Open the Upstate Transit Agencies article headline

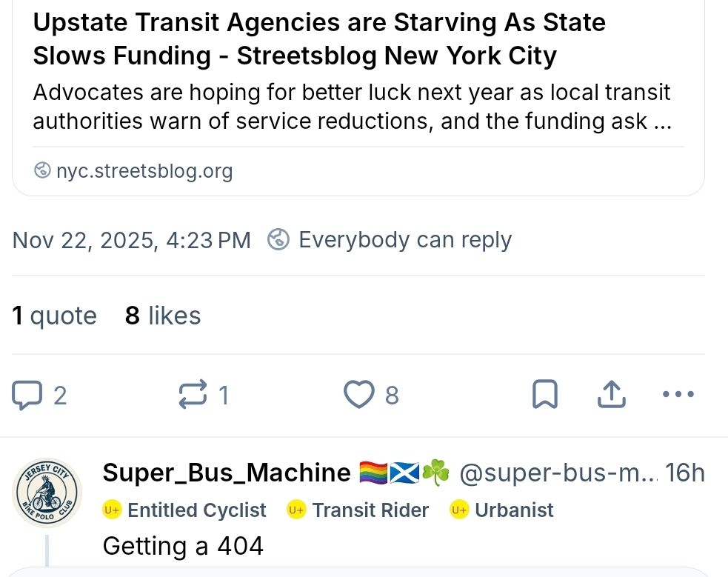click(x=319, y=39)
